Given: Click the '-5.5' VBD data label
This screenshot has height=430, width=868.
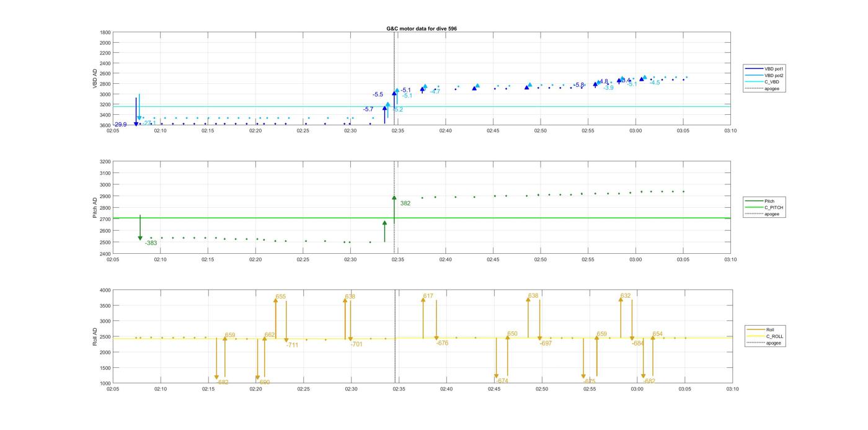Looking at the screenshot, I should click(378, 95).
